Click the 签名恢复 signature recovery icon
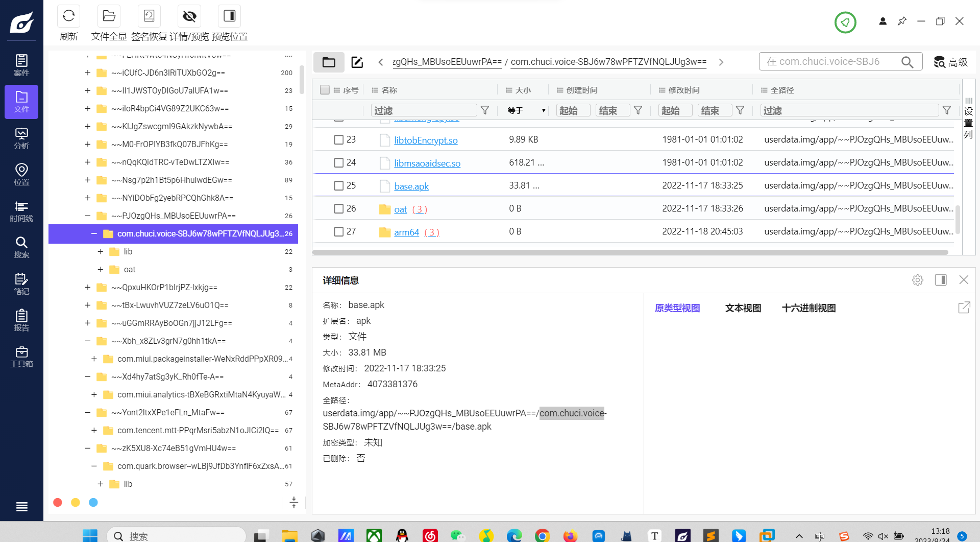Image resolution: width=980 pixels, height=542 pixels. tap(149, 16)
